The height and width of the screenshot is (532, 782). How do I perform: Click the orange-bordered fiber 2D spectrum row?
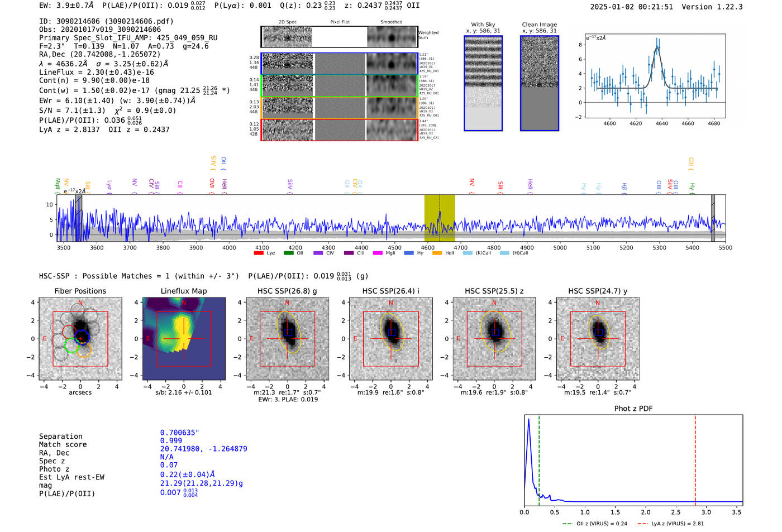tap(339, 108)
